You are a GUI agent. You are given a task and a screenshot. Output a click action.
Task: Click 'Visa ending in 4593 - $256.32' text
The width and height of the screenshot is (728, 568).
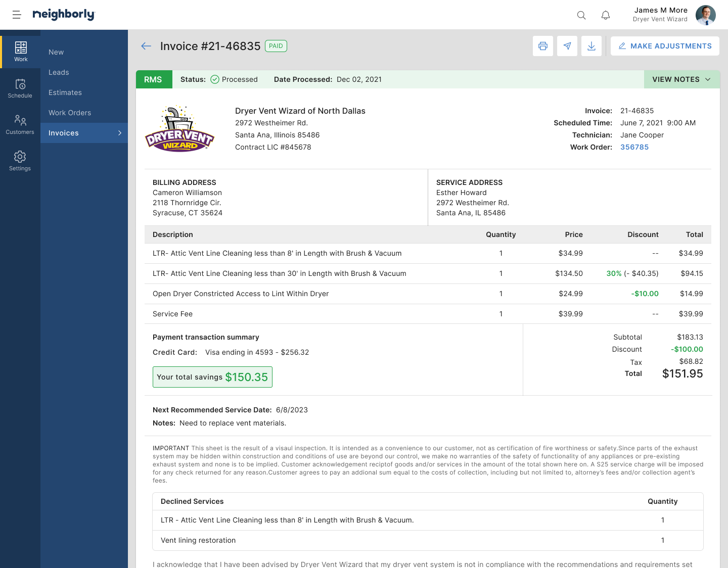257,352
